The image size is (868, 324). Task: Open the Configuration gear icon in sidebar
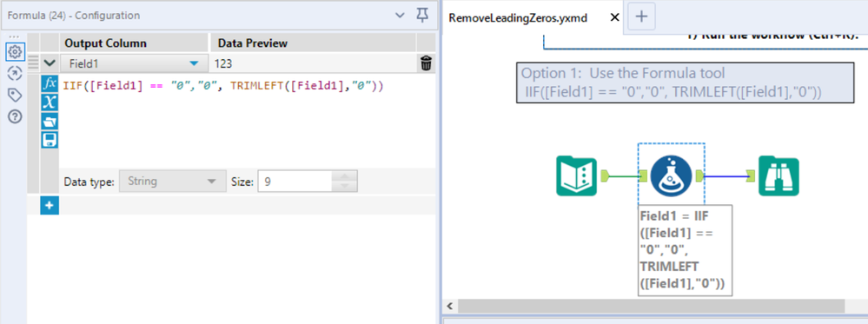tap(15, 52)
